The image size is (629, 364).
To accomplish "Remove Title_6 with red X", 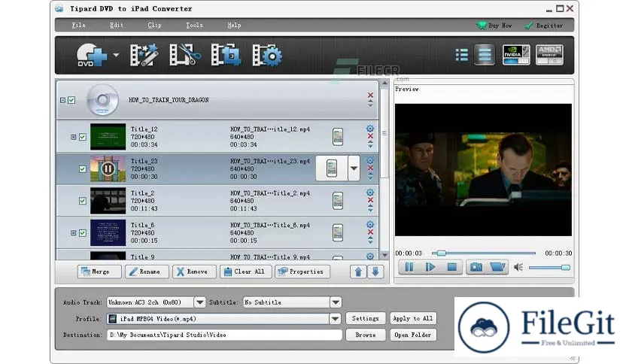I will (370, 232).
